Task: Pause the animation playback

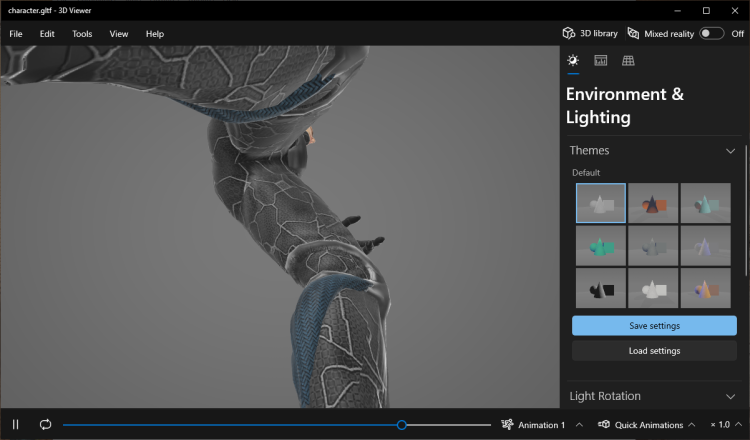Action: point(15,425)
